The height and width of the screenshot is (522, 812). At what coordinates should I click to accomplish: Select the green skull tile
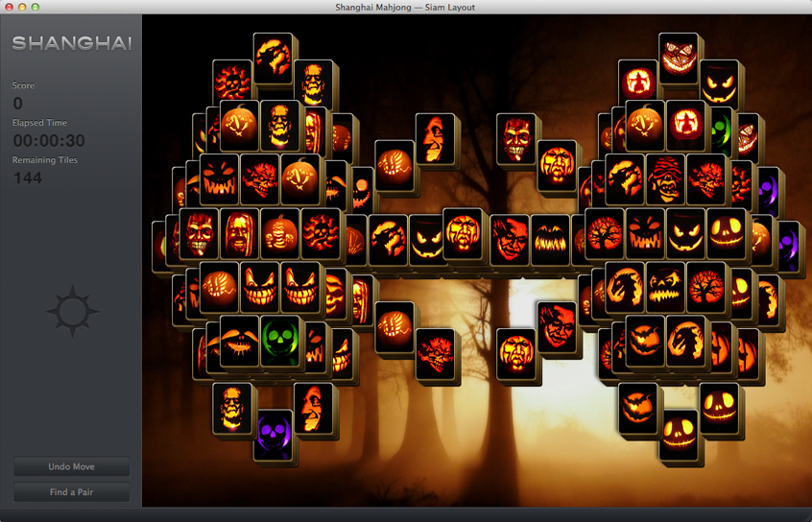[280, 342]
